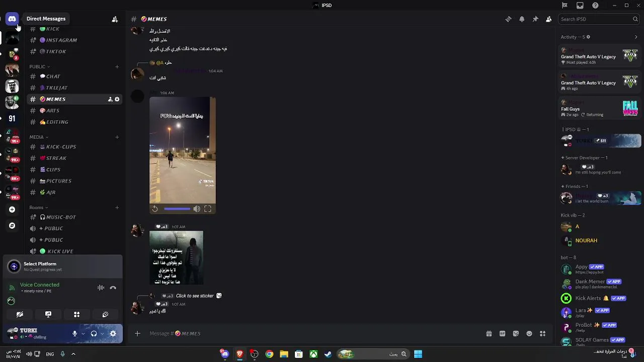Open gift icon in message bar
Image resolution: width=644 pixels, height=362 pixels.
click(489, 333)
